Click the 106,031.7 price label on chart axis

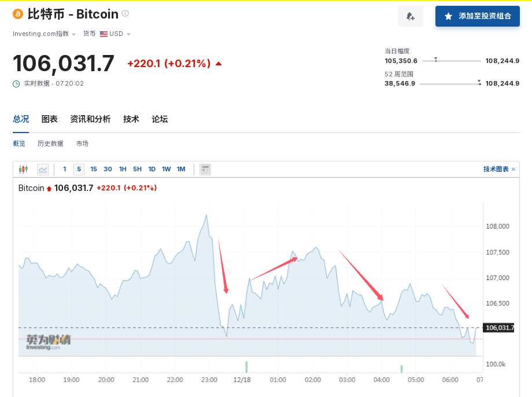(500, 328)
